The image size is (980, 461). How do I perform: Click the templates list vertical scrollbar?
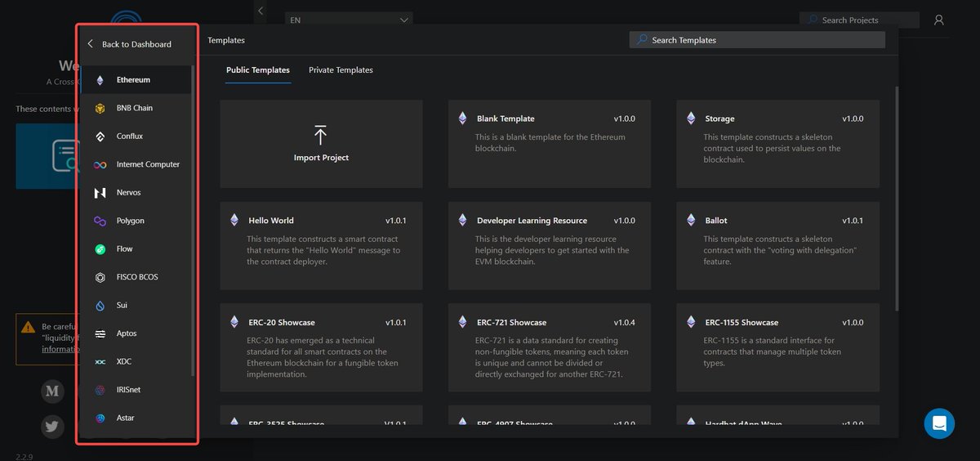897,199
